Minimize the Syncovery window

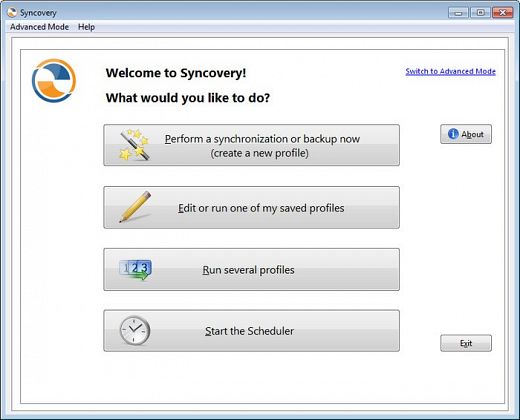[458, 13]
